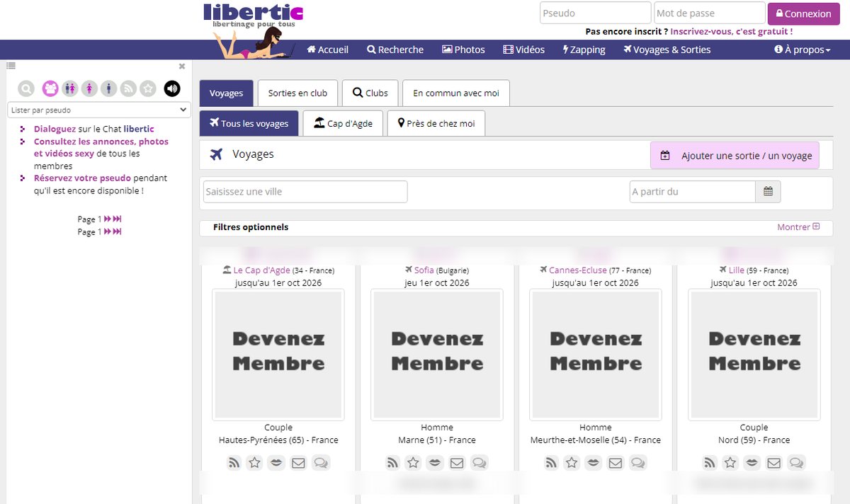The width and height of the screenshot is (850, 504).
Task: Click the search filter icon in chat sidebar
Action: tap(26, 88)
